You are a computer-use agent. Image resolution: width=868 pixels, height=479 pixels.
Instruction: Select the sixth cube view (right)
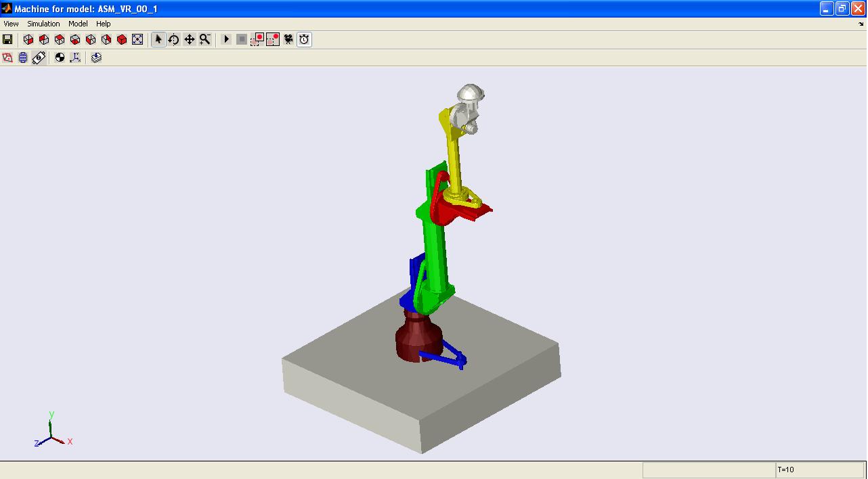(x=106, y=39)
